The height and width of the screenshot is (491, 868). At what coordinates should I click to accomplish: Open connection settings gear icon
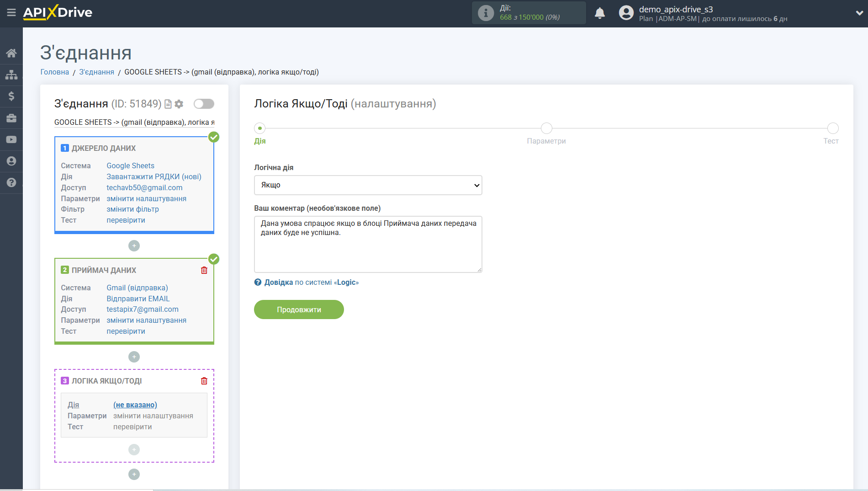point(179,104)
